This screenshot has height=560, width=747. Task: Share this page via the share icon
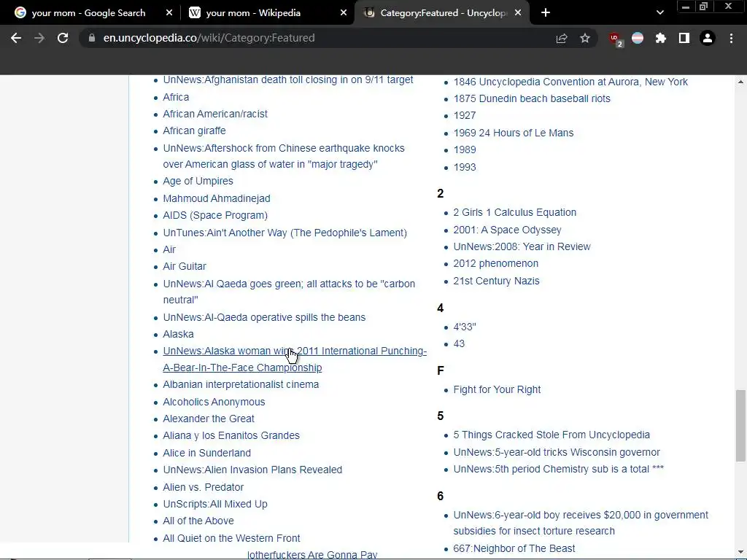click(562, 38)
